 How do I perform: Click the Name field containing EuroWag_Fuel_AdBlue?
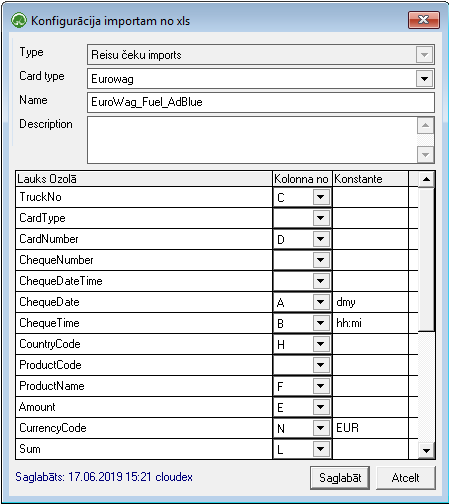click(261, 102)
